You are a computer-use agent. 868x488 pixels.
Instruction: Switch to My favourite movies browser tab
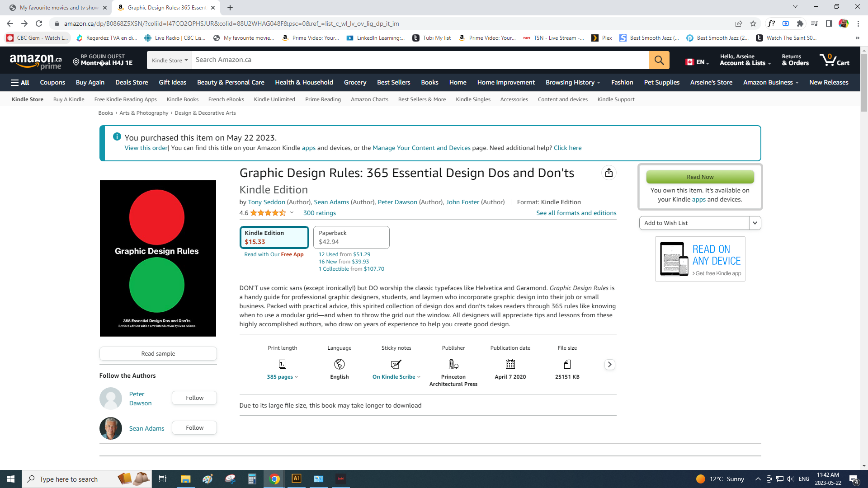tap(59, 8)
